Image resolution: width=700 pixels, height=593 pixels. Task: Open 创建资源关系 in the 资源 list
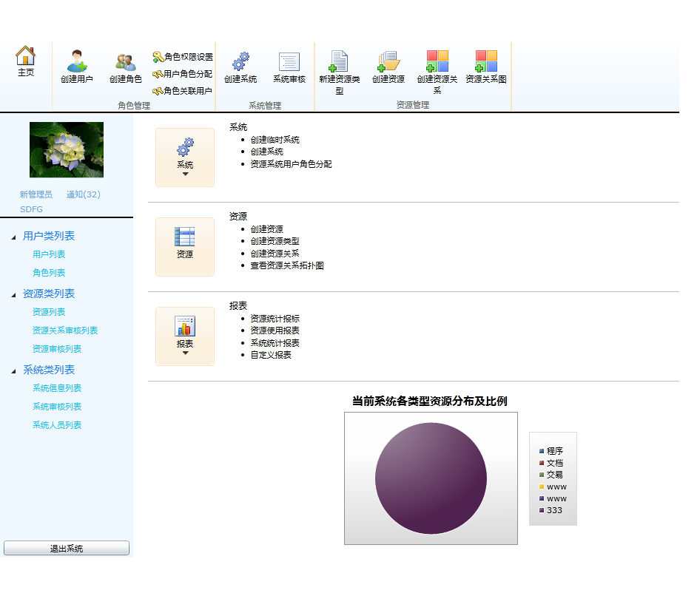tap(275, 254)
